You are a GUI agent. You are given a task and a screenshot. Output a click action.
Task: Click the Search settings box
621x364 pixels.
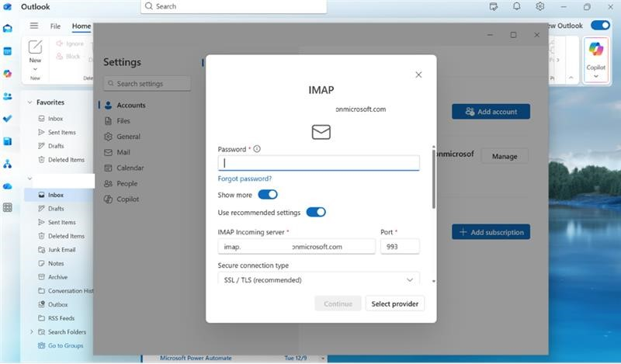[147, 84]
